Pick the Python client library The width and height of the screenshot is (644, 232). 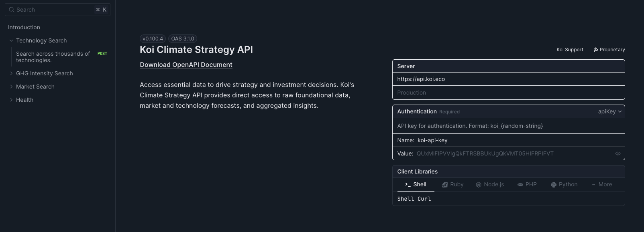click(x=564, y=184)
